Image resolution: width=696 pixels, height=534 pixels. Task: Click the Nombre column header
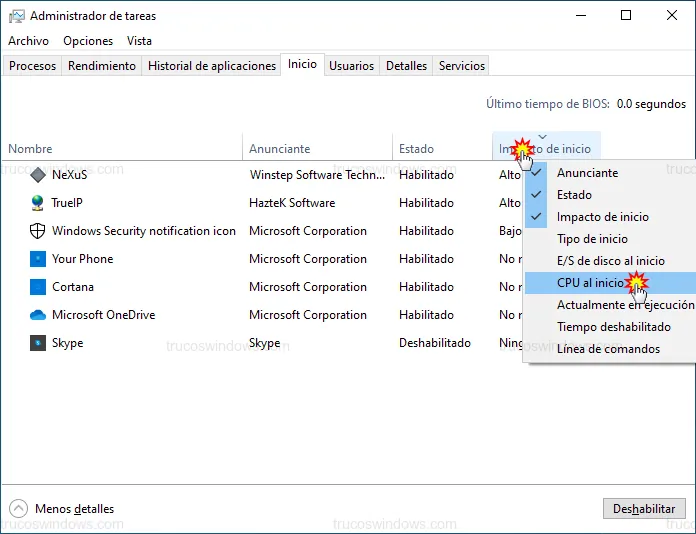point(30,149)
